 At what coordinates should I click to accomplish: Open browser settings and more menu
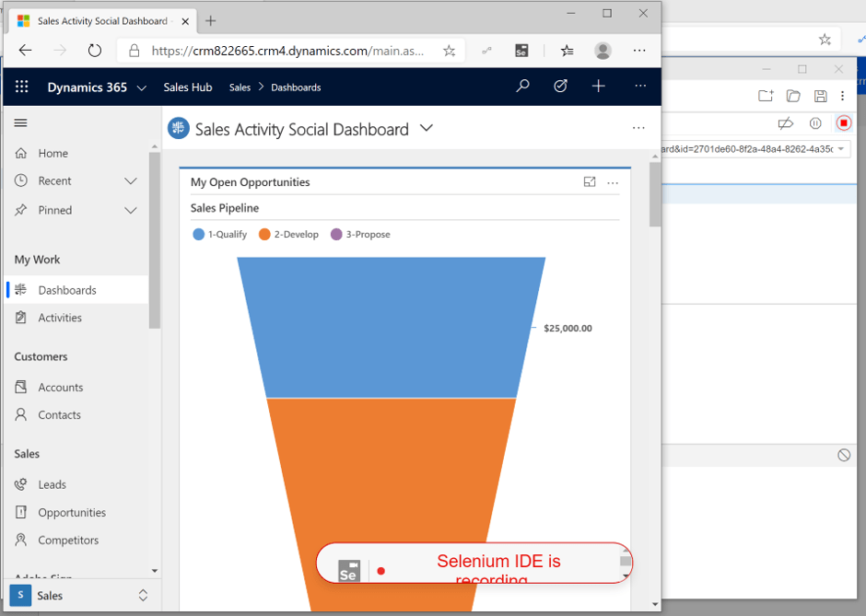[639, 51]
